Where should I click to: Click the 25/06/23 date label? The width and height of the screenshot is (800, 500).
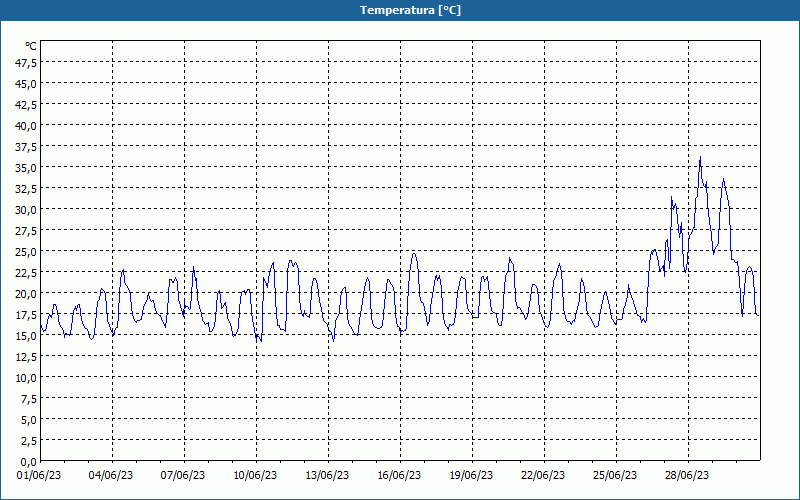pos(615,476)
